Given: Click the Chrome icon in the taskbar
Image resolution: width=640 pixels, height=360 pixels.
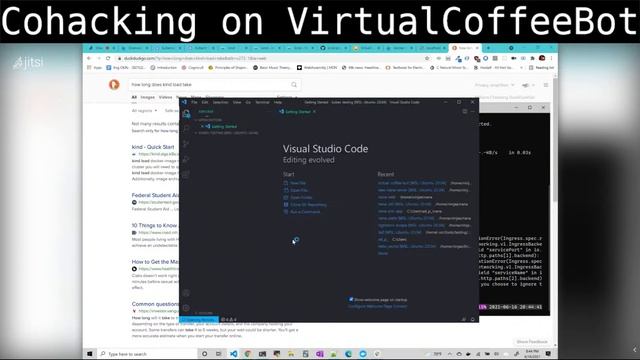Looking at the screenshot, I should pos(248,354).
